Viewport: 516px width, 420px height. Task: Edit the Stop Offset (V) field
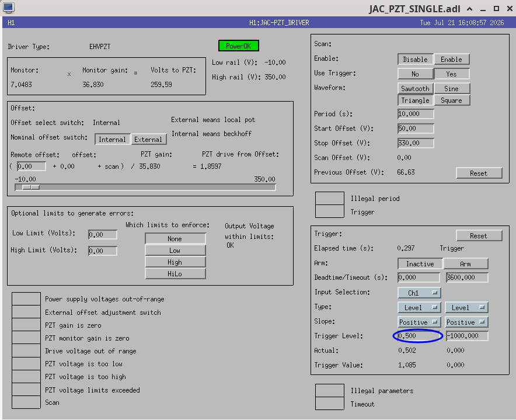pos(416,143)
